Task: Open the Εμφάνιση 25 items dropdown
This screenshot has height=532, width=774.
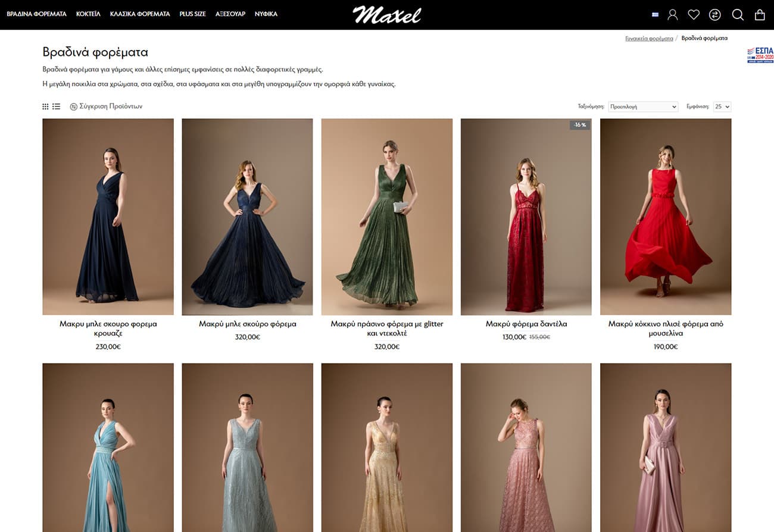Action: (x=722, y=107)
